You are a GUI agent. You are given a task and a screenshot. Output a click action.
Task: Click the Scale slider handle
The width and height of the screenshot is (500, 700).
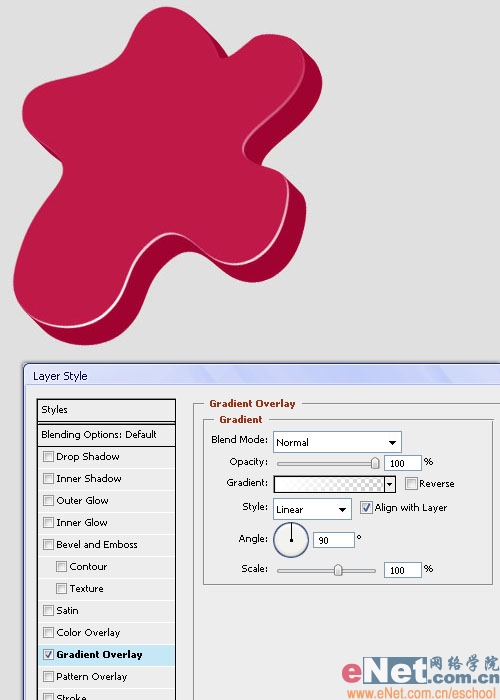(338, 570)
